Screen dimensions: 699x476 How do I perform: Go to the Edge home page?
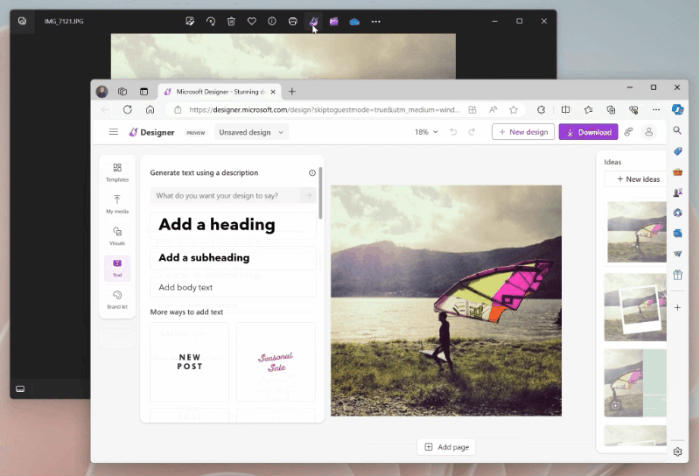click(150, 110)
